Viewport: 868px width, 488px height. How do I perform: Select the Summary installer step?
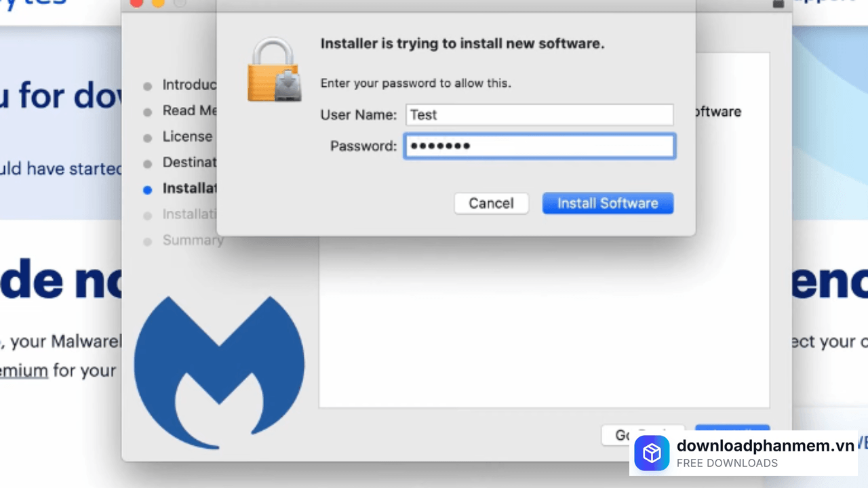click(x=193, y=240)
